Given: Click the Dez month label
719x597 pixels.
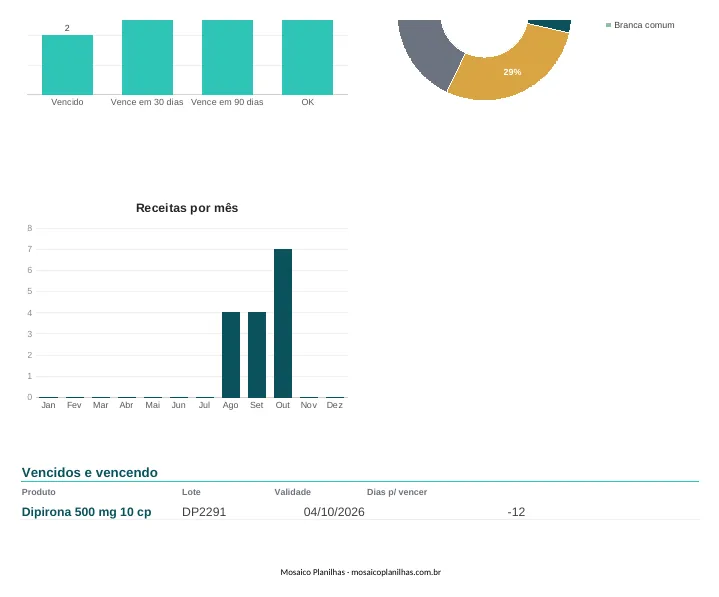Looking at the screenshot, I should coord(335,405).
